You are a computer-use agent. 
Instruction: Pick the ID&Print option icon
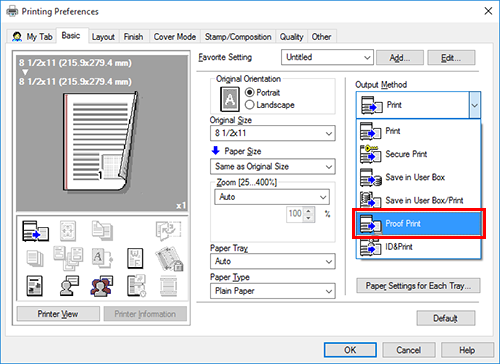coord(370,247)
